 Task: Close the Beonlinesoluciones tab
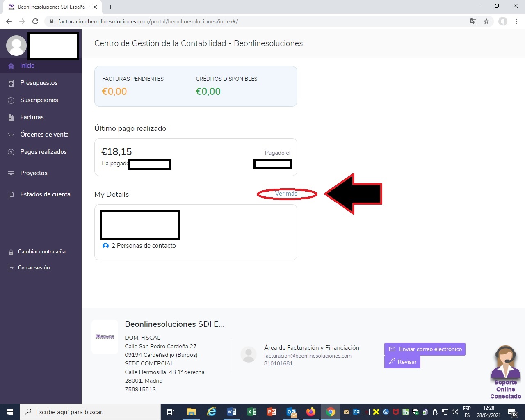95,7
